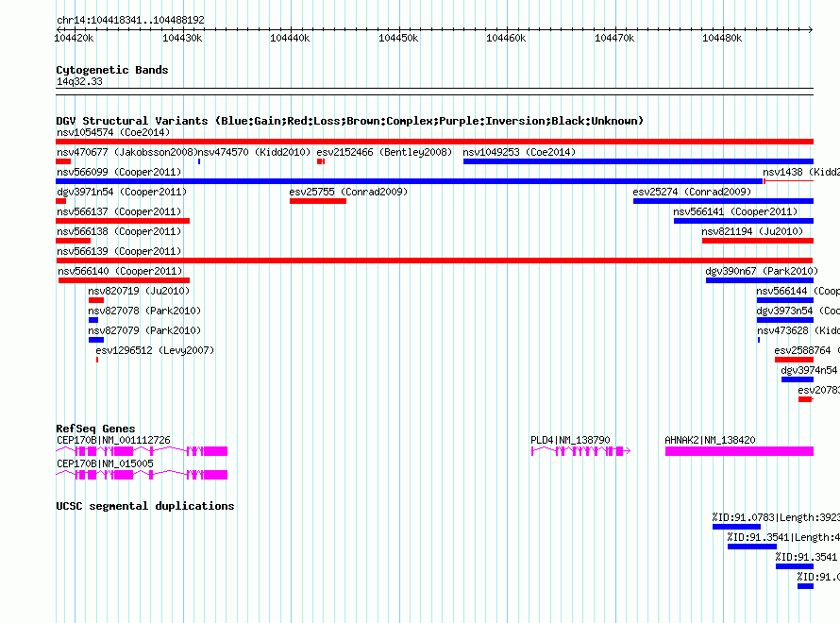840x623 pixels.
Task: Click the blue gain bar under nsv1049253
Action: pyautogui.click(x=638, y=161)
